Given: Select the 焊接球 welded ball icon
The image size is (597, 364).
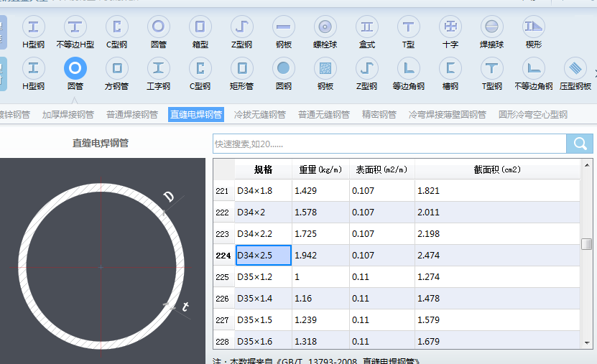Looking at the screenshot, I should (x=492, y=27).
